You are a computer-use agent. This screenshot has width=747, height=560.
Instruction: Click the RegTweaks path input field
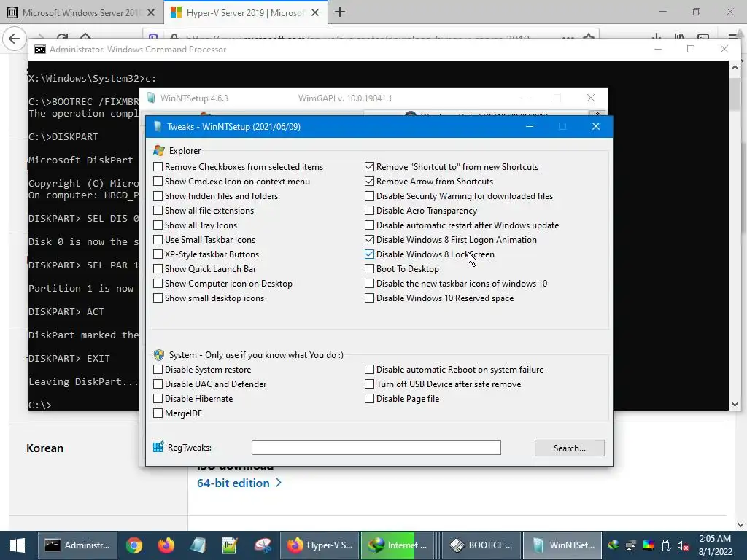point(376,448)
